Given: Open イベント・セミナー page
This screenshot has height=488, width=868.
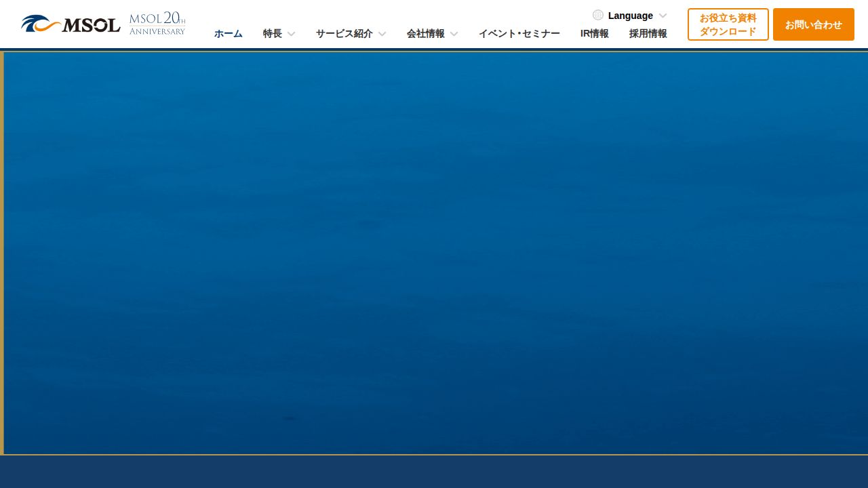Looking at the screenshot, I should tap(519, 33).
